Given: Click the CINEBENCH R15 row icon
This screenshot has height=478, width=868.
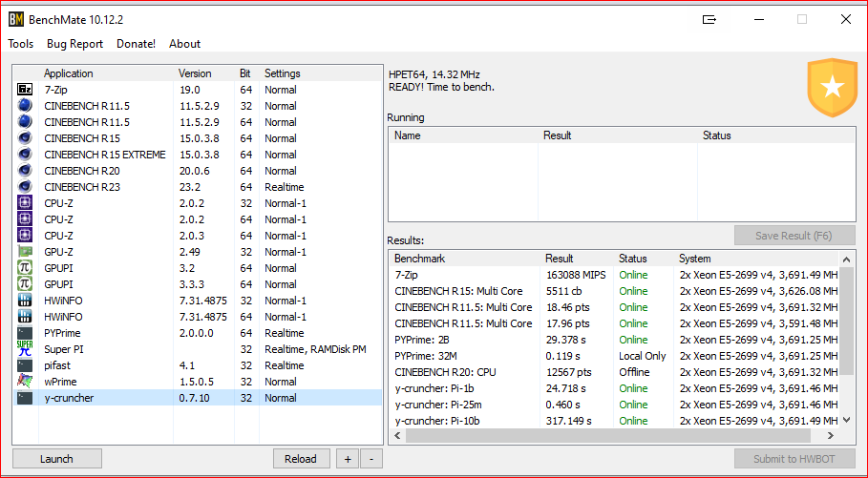Looking at the screenshot, I should [x=25, y=138].
